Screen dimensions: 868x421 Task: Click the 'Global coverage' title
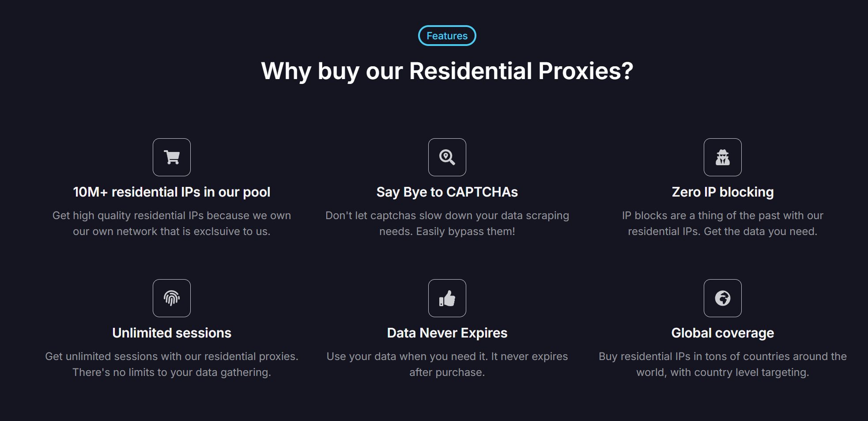click(722, 333)
